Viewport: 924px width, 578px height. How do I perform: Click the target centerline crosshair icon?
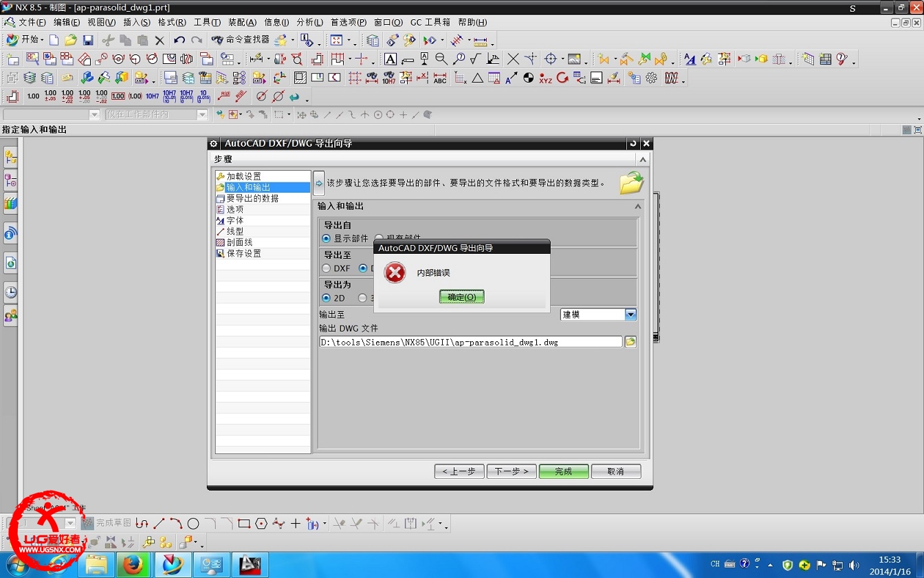[x=550, y=59]
